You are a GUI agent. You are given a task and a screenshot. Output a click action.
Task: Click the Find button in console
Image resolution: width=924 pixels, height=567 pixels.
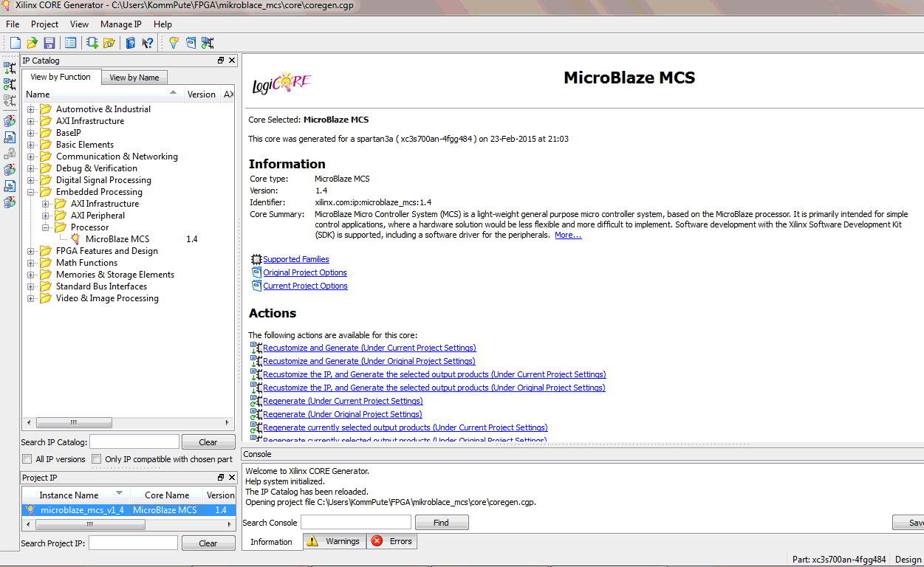[x=441, y=523]
